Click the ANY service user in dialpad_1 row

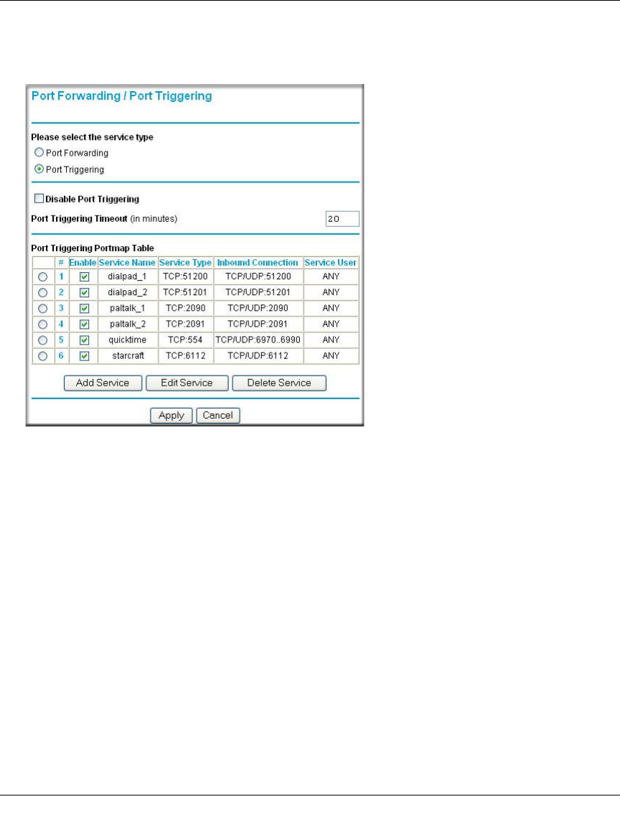[331, 276]
